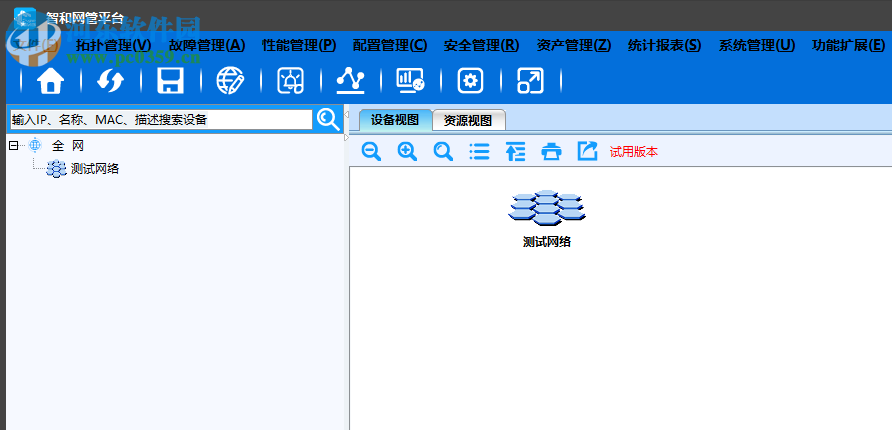The width and height of the screenshot is (892, 430).
Task: Click the printer icon in view toolbar
Action: point(551,152)
